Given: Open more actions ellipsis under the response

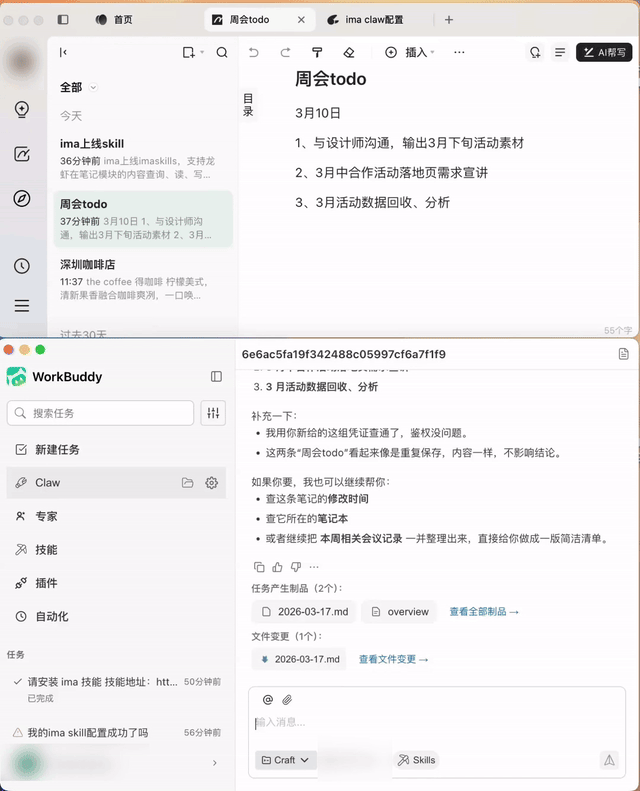Looking at the screenshot, I should click(x=314, y=567).
